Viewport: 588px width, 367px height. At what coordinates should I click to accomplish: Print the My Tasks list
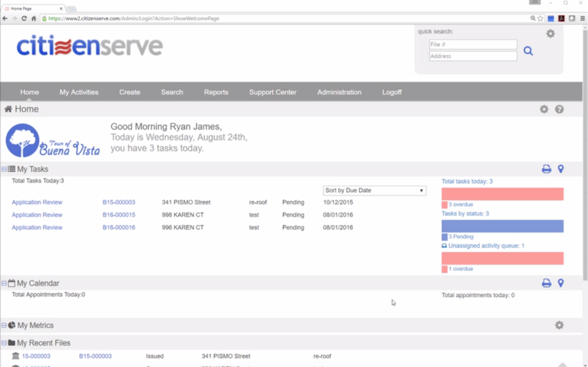pyautogui.click(x=546, y=168)
